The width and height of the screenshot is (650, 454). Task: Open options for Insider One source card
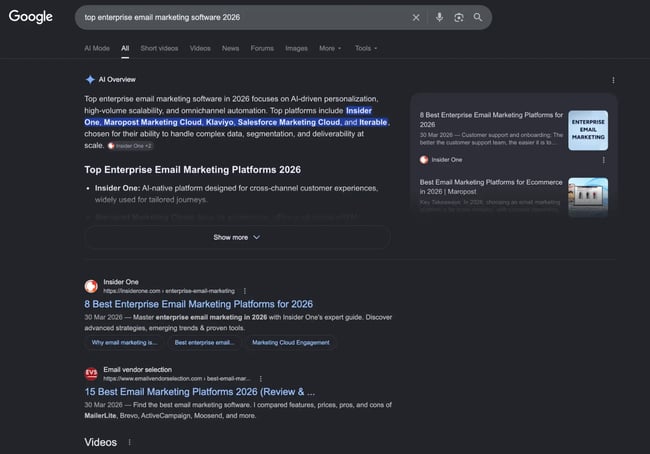[x=604, y=160]
